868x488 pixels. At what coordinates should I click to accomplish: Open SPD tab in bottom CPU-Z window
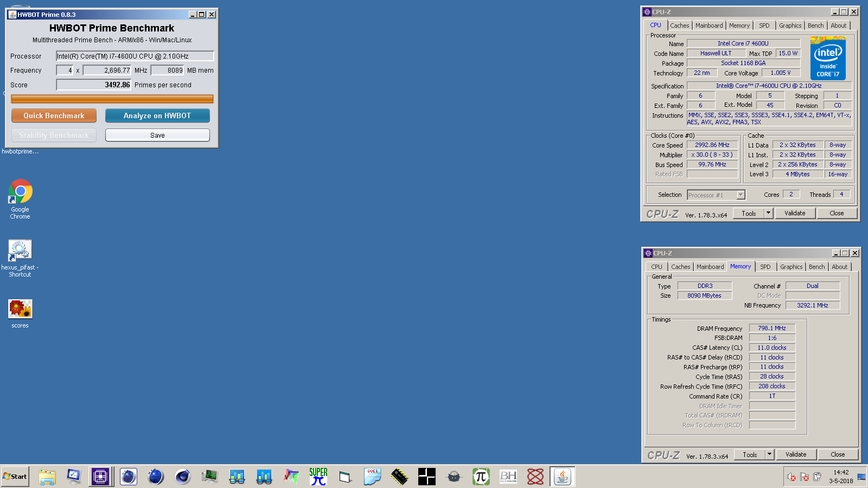point(765,267)
